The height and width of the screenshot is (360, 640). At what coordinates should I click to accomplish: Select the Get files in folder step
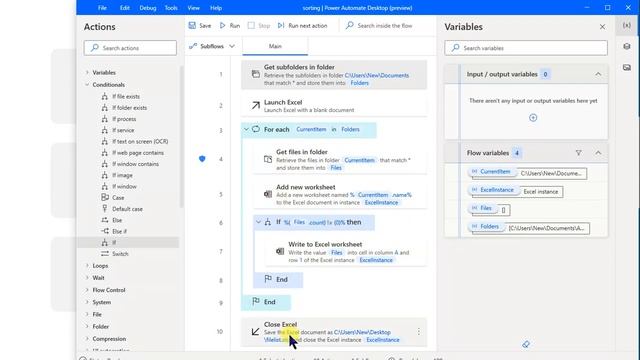340,159
